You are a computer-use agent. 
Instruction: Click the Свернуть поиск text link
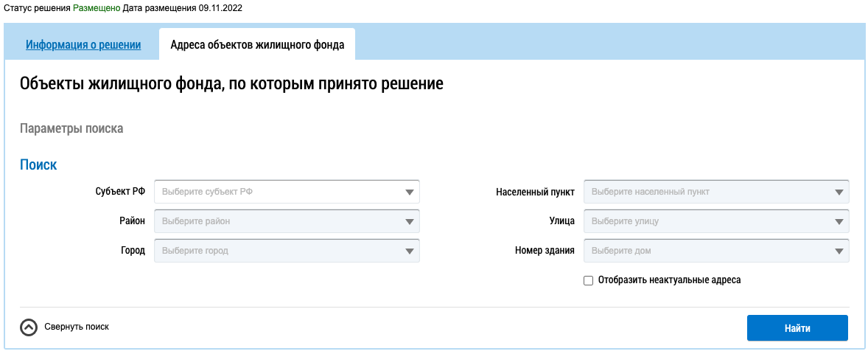click(x=77, y=327)
